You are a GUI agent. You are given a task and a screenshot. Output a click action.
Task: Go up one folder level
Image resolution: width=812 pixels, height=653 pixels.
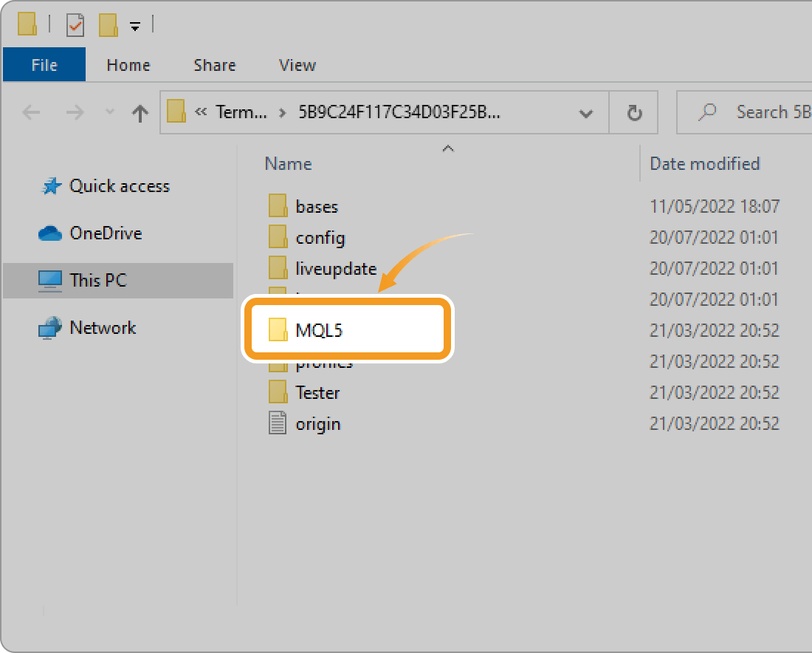click(140, 112)
